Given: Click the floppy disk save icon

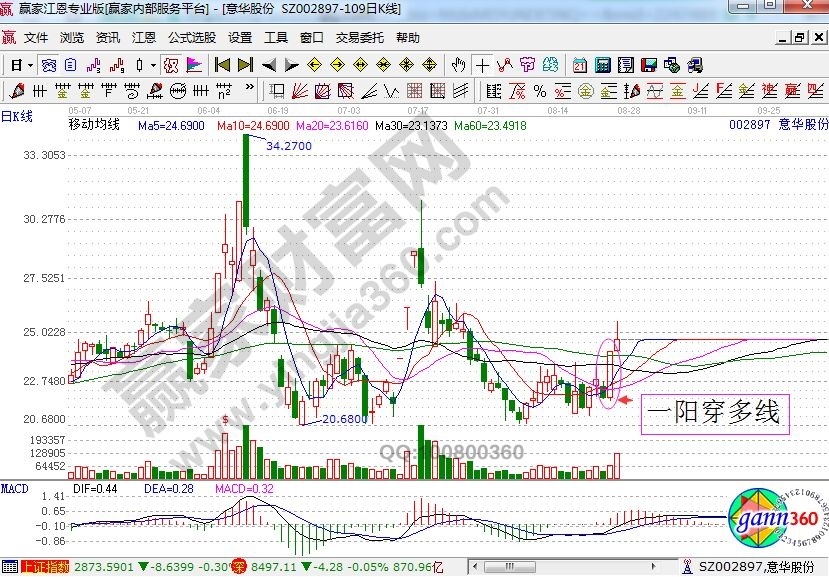Looking at the screenshot, I should coord(649,65).
